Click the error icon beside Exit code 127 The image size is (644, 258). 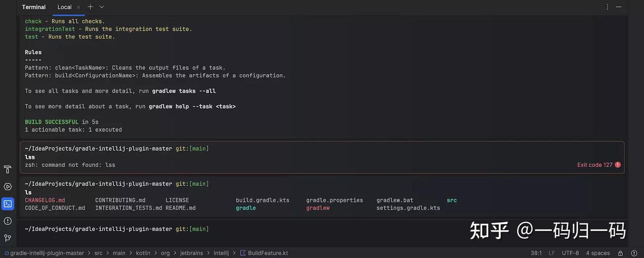tap(618, 164)
